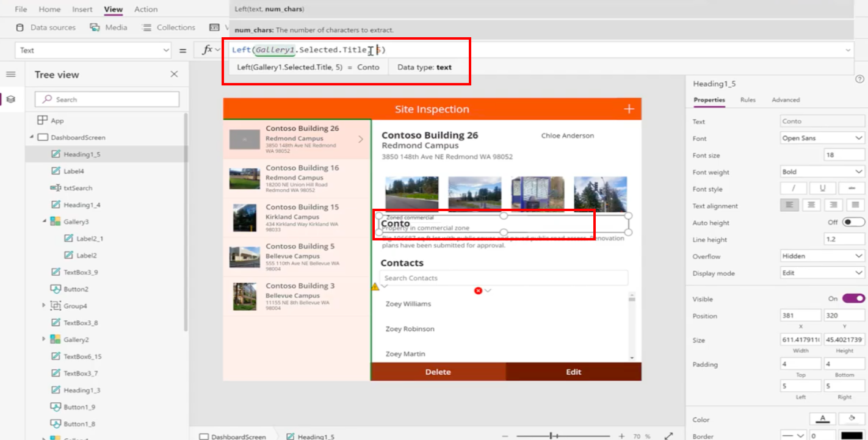Select the Tree view layers icon

point(10,99)
